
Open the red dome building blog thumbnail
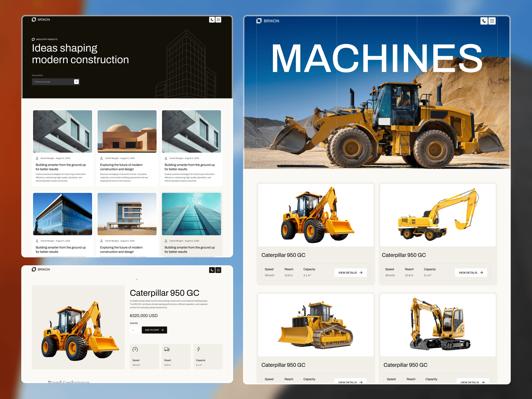pos(127,131)
